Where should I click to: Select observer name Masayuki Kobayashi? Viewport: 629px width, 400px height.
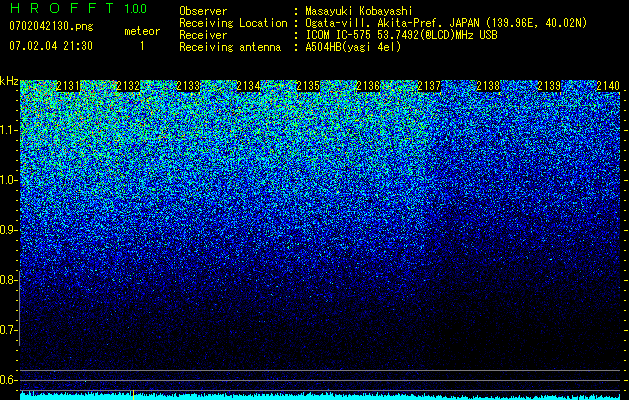click(359, 11)
